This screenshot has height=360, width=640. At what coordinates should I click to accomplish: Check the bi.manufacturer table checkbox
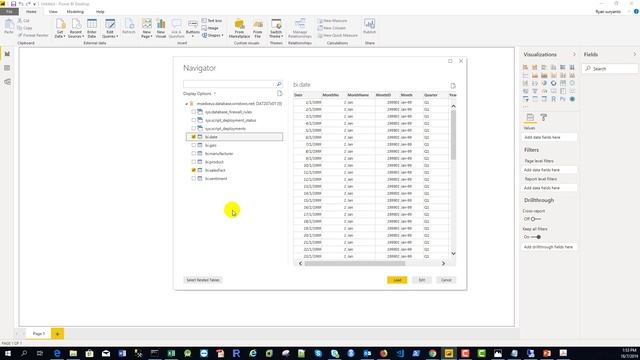[x=193, y=153]
